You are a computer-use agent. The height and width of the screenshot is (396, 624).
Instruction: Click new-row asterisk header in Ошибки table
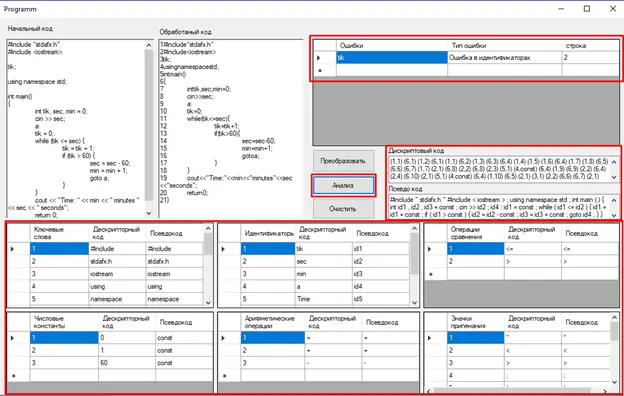click(325, 70)
